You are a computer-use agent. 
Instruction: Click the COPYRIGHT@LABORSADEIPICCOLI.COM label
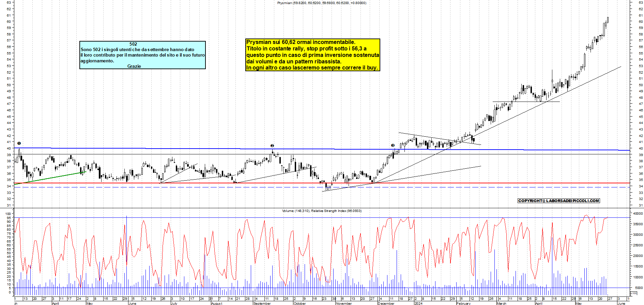pos(558,201)
